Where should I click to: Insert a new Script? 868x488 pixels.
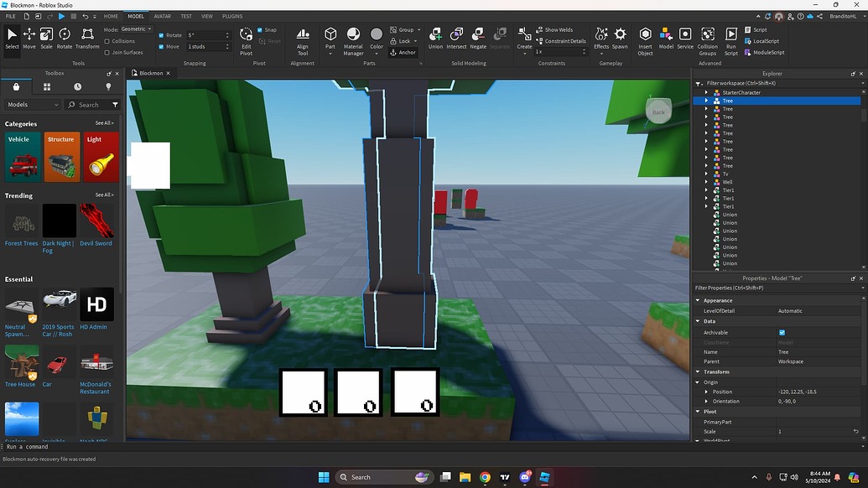click(756, 30)
